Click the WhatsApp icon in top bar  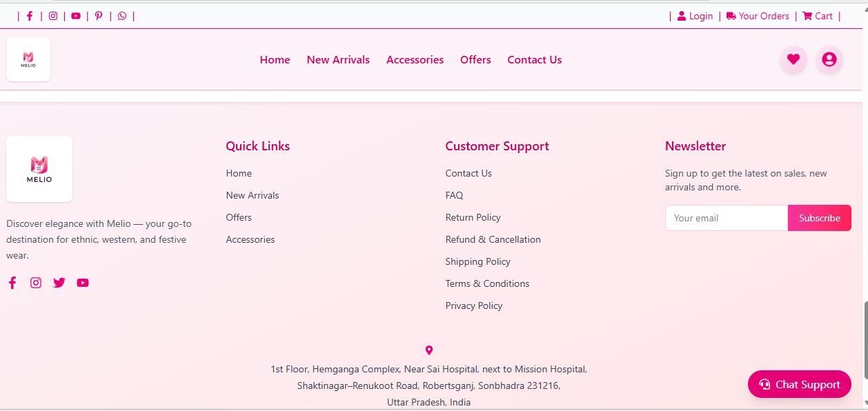pos(122,16)
